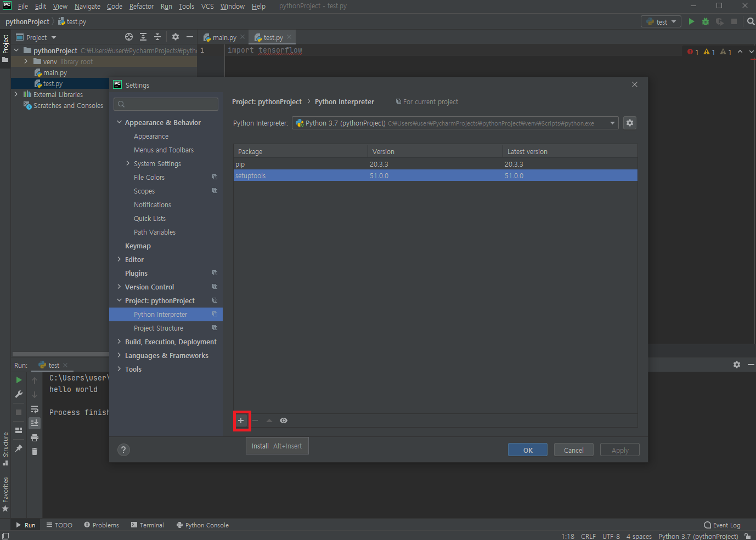Click the uninstall package minus icon
Viewport: 756px width, 540px height.
pyautogui.click(x=255, y=420)
